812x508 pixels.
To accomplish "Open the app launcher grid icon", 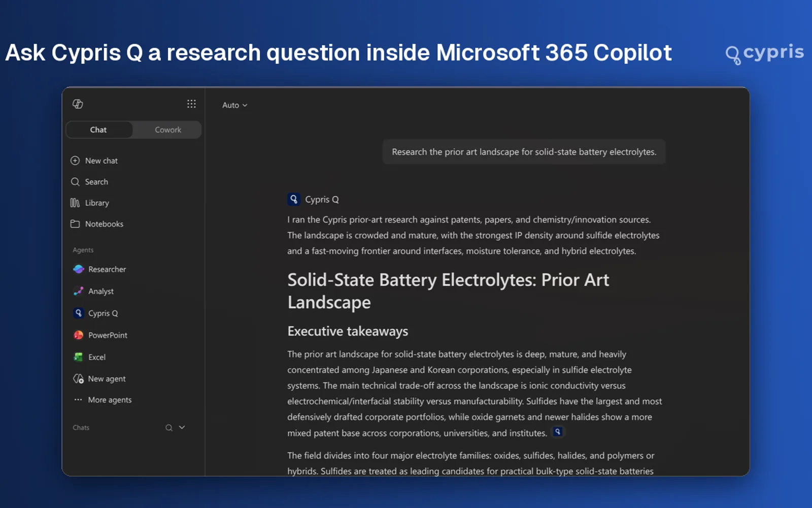I will pos(191,104).
